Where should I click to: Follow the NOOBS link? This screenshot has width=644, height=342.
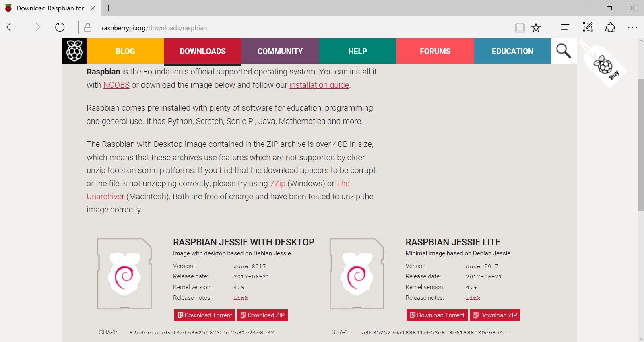pyautogui.click(x=116, y=85)
